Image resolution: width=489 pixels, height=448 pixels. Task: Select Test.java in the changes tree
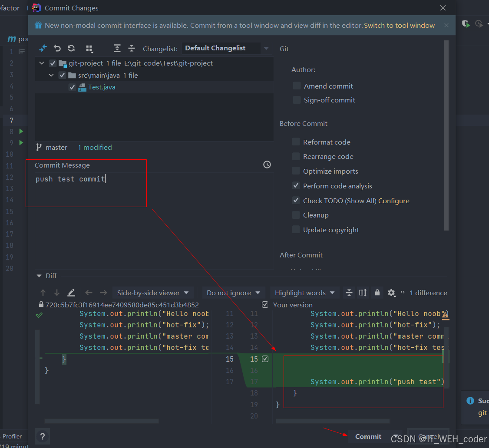click(102, 87)
